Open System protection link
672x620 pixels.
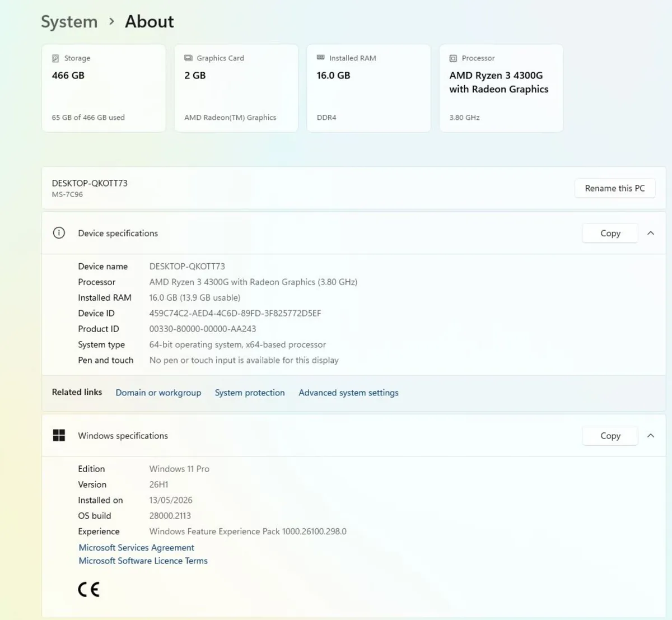[250, 393]
